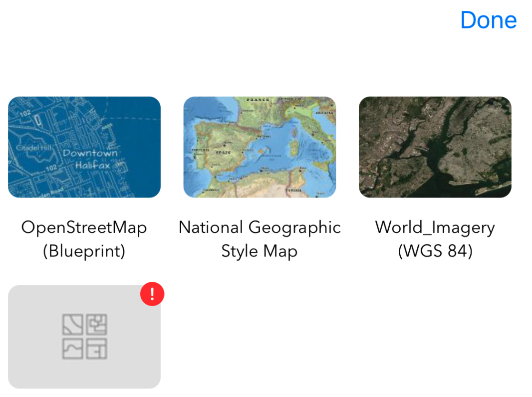This screenshot has width=532, height=397.
Task: Select the grey unavailable basemap tile
Action: tap(50, 369)
